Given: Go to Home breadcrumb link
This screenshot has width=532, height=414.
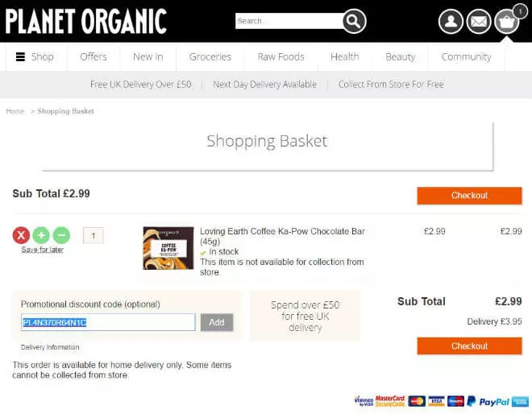Looking at the screenshot, I should (15, 111).
